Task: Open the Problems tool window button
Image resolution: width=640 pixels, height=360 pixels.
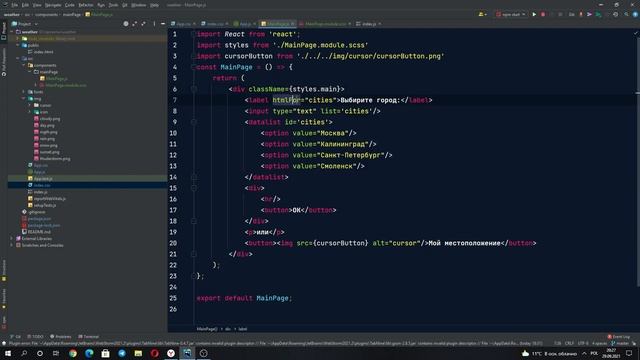Action: click(60, 337)
